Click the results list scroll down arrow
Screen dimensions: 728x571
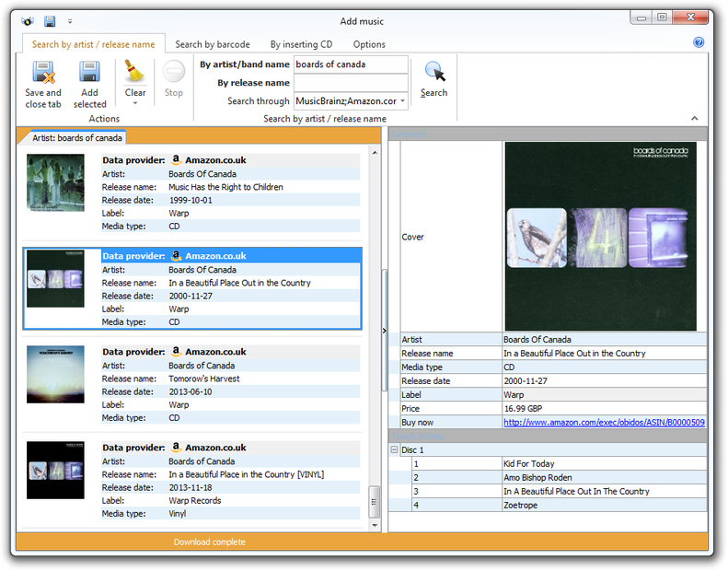pyautogui.click(x=375, y=523)
